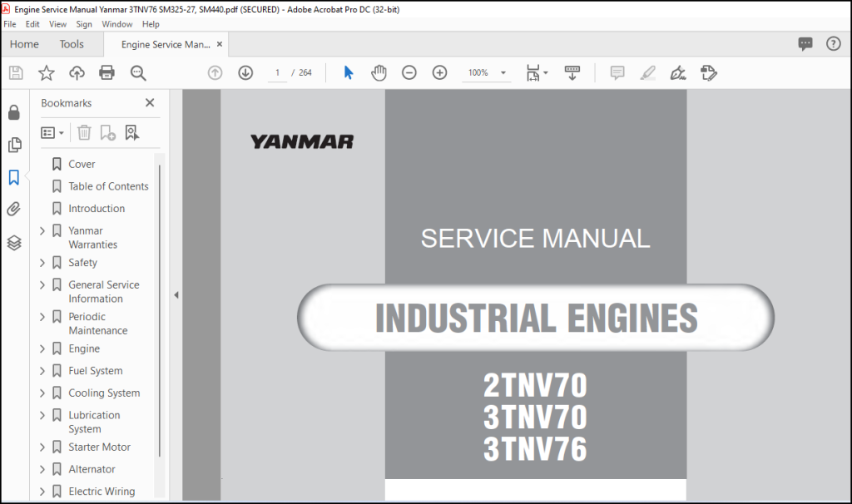The width and height of the screenshot is (852, 504).
Task: Expand the Yanmar Warranties bookmark
Action: click(x=42, y=231)
